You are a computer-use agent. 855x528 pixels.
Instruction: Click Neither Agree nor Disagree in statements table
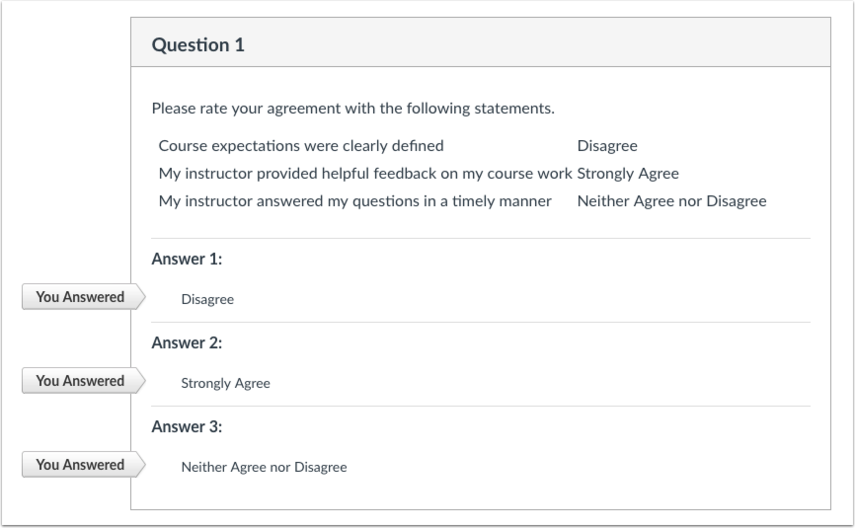click(671, 201)
